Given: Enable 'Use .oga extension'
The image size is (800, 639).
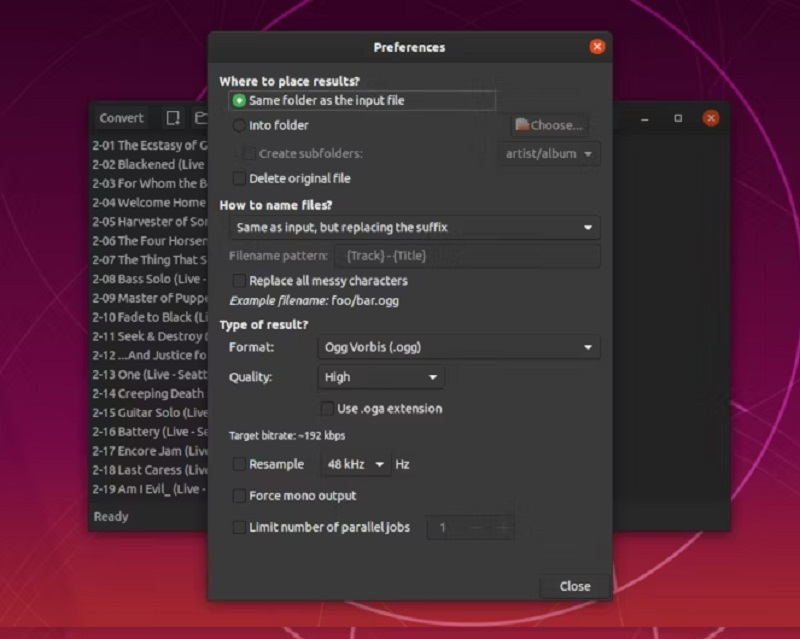Looking at the screenshot, I should [325, 408].
